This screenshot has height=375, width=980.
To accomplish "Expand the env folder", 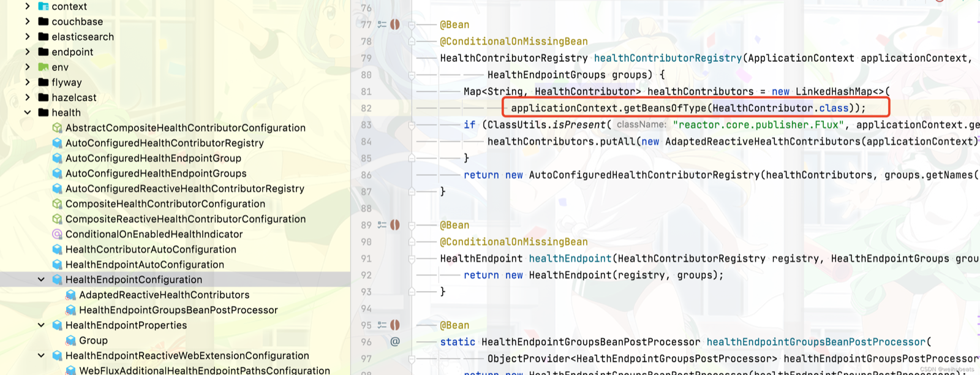I will 28,67.
